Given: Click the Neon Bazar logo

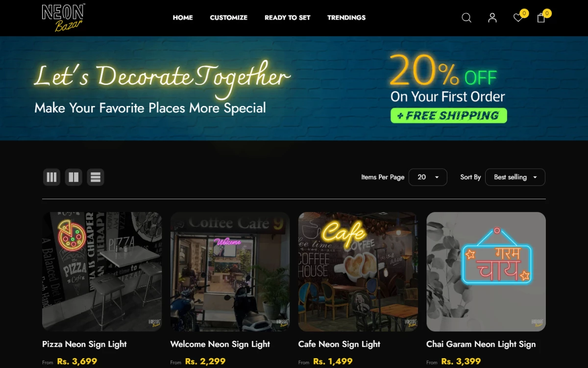Looking at the screenshot, I should pos(63,18).
